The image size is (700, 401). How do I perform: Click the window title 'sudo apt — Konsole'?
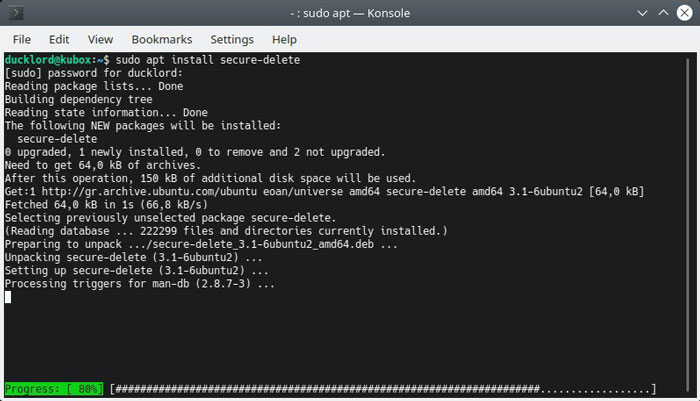point(350,13)
